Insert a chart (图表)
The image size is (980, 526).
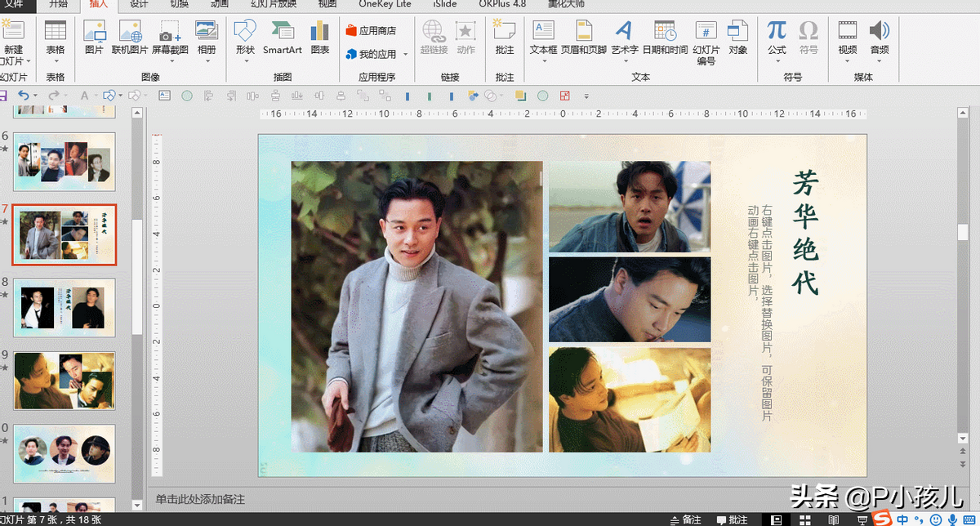point(319,38)
